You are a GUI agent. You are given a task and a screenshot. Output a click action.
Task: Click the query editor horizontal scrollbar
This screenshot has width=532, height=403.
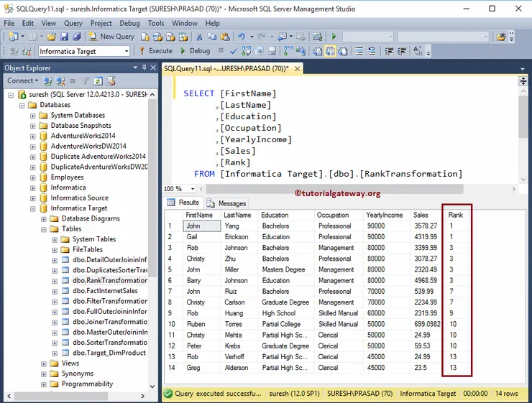point(334,189)
